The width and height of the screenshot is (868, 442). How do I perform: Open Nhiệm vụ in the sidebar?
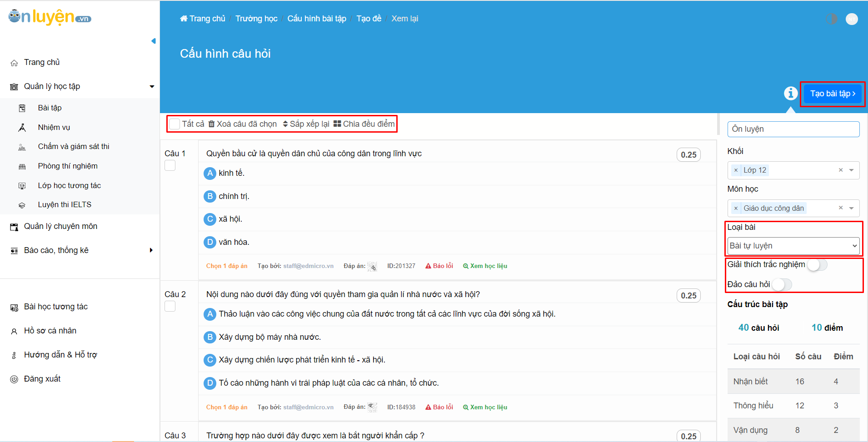point(54,127)
